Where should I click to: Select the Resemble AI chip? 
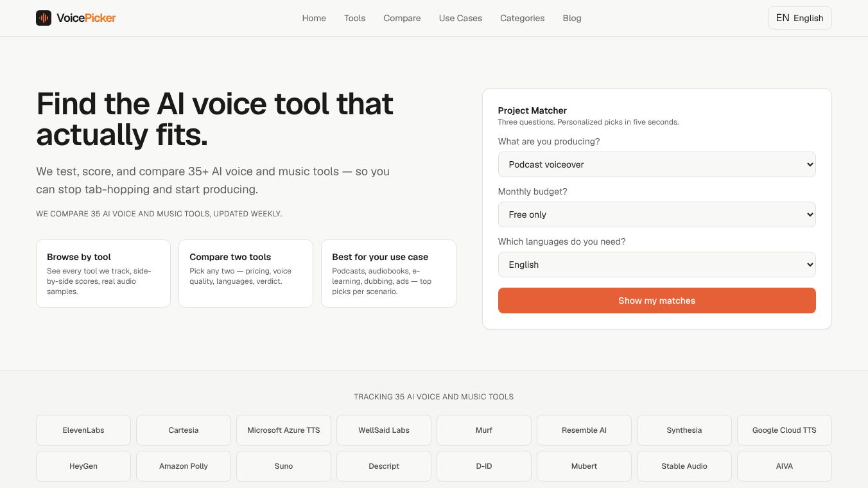pos(584,430)
